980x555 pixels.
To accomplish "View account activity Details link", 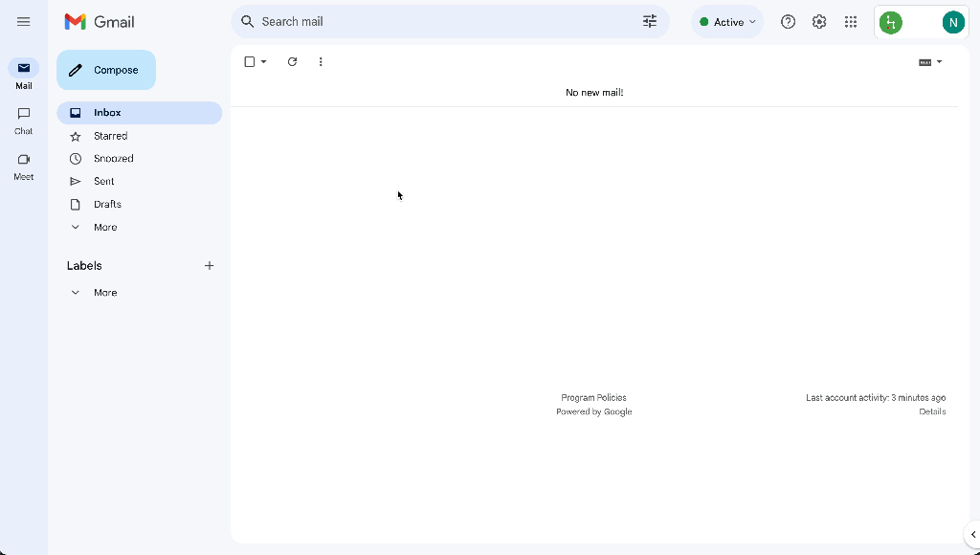I will click(932, 412).
